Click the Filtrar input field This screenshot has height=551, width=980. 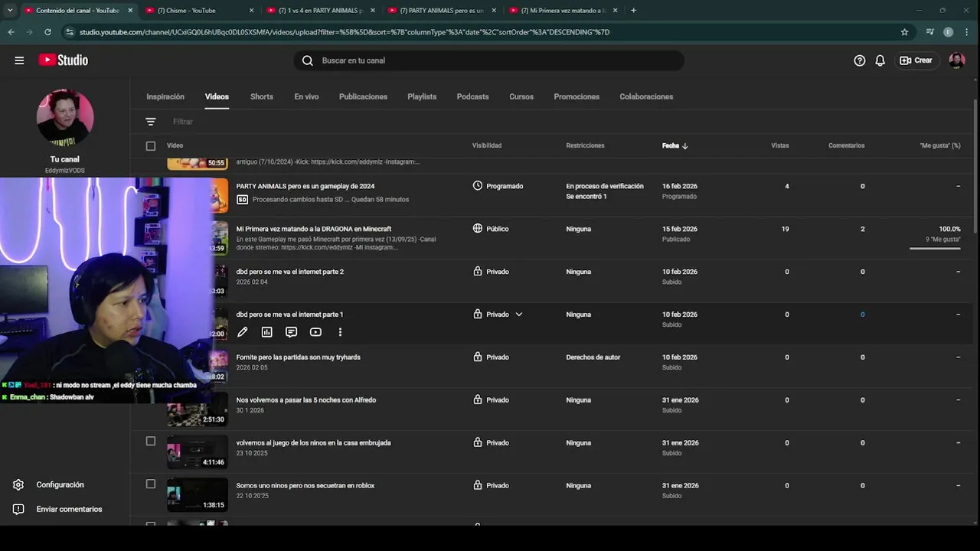pyautogui.click(x=182, y=122)
